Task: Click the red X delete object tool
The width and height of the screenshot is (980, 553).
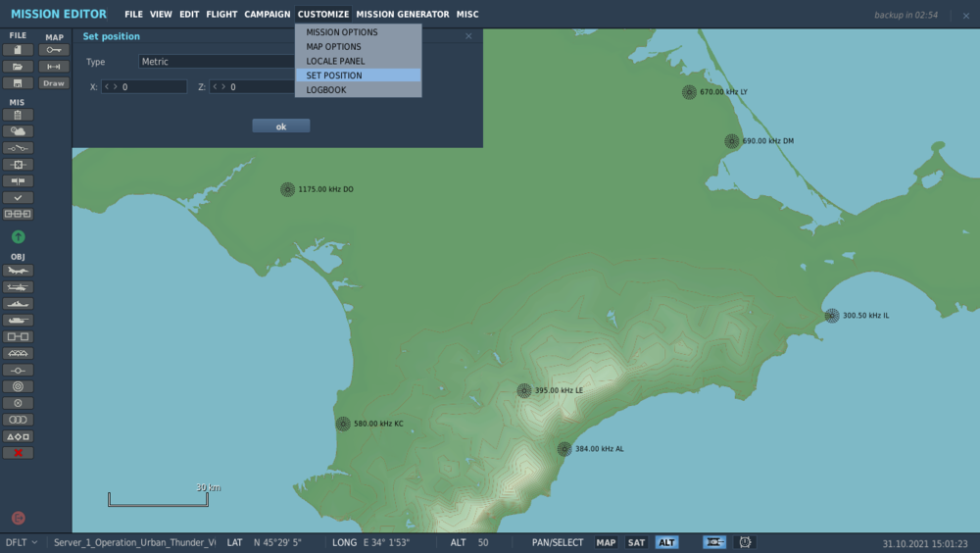Action: (x=18, y=453)
